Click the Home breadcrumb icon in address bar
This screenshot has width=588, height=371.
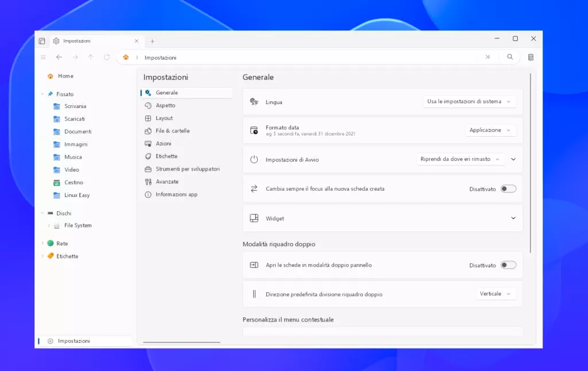[126, 57]
